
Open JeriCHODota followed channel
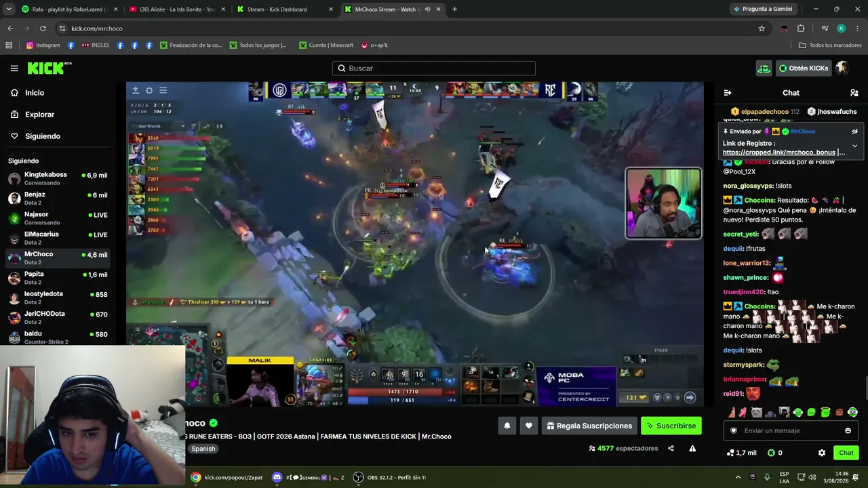pyautogui.click(x=58, y=317)
